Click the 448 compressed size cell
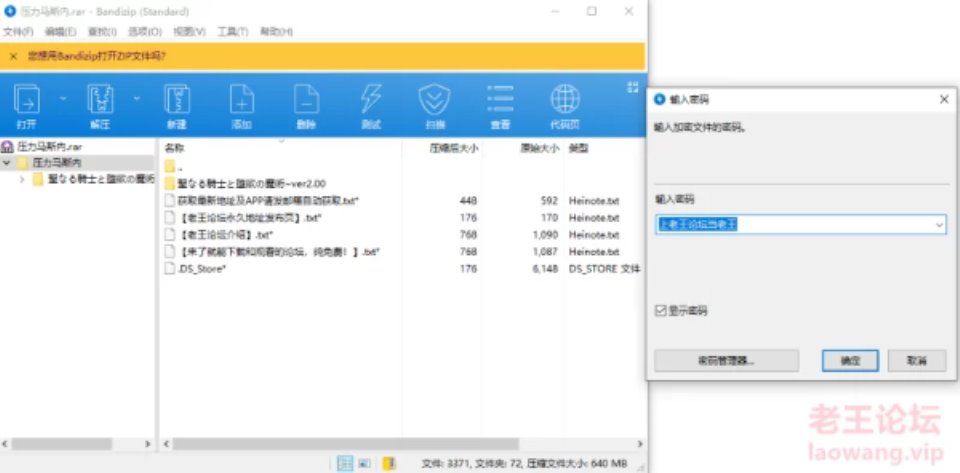Image resolution: width=960 pixels, height=473 pixels. 468,200
